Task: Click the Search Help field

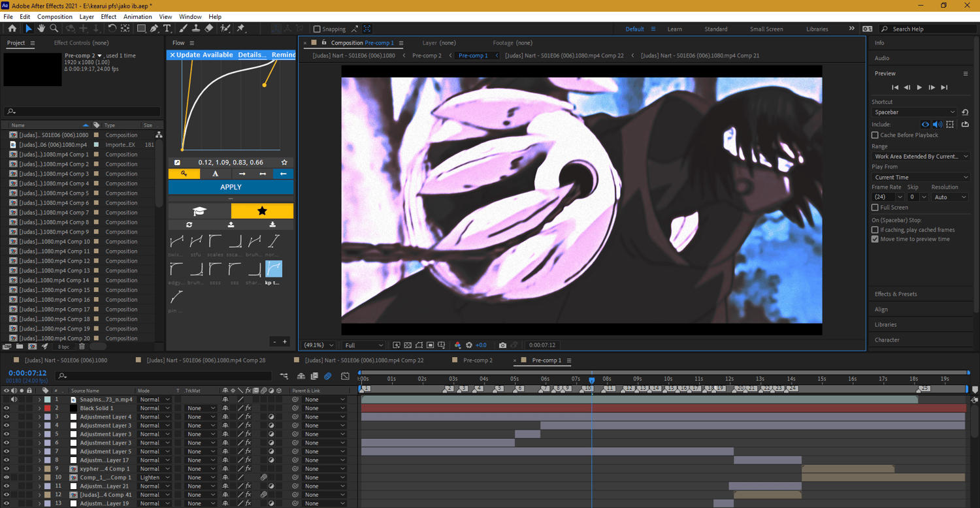Action: point(927,29)
